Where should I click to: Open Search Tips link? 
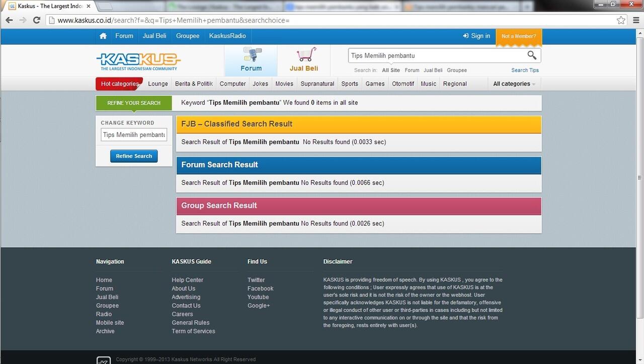pyautogui.click(x=525, y=70)
